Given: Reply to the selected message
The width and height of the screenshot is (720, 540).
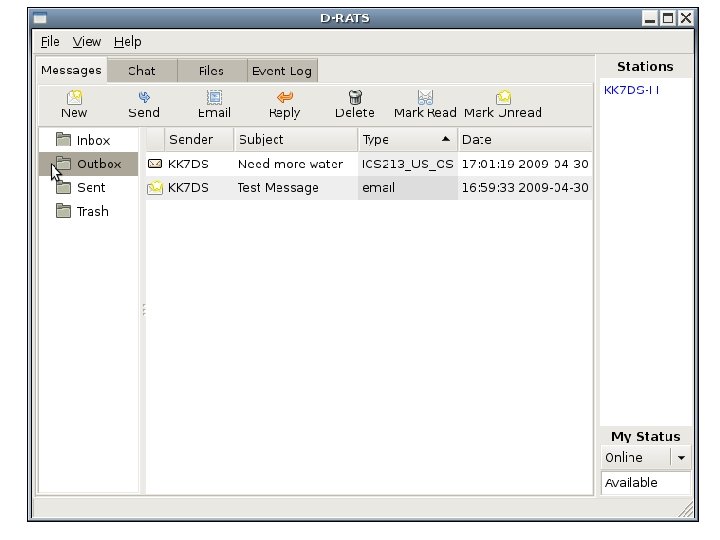Looking at the screenshot, I should pos(285,105).
